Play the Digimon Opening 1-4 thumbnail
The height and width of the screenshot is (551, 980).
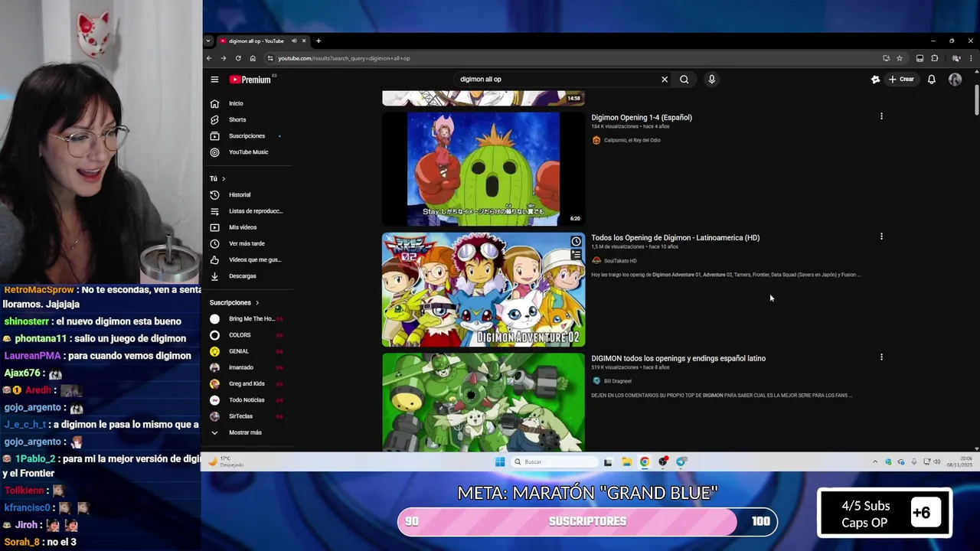[x=483, y=169]
